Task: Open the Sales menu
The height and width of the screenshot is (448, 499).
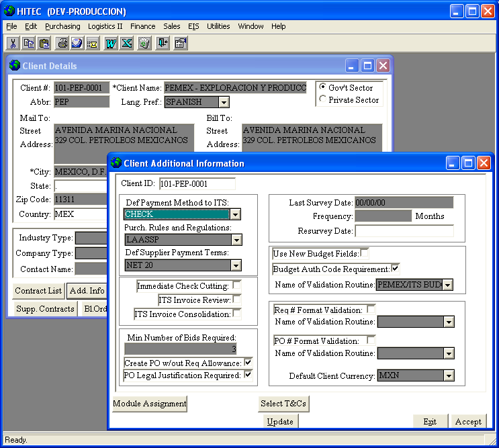Action: click(x=171, y=26)
